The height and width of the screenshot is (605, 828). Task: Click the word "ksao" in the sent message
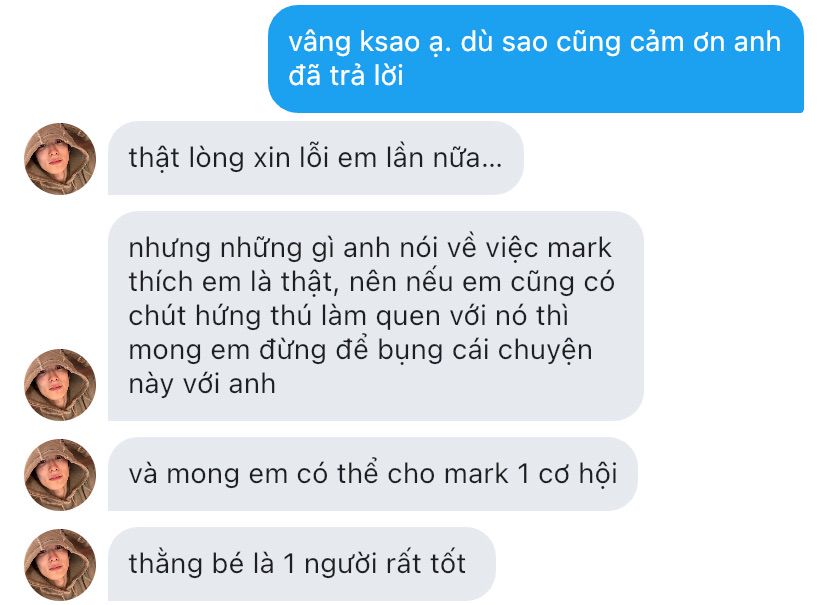pyautogui.click(x=390, y=42)
